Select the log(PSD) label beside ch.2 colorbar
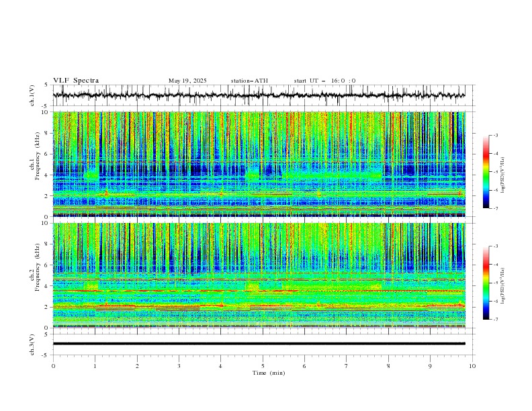Screen dimensions: 532x411 point(502,285)
